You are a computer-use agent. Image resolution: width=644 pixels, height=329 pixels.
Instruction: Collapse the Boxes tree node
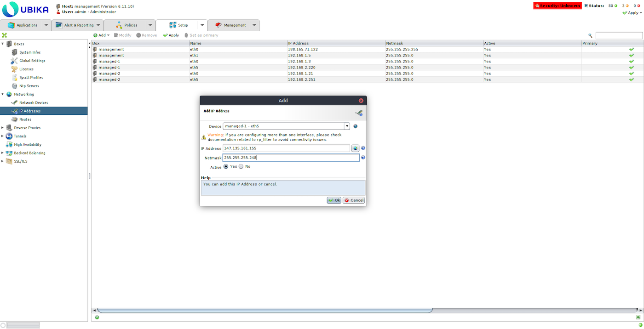[3, 44]
